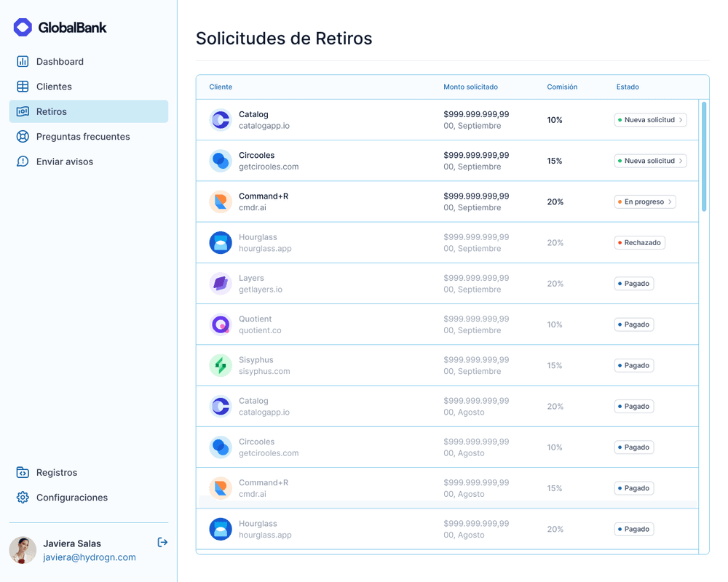Screen dimensions: 728x582
Task: Open Preguntas frecuentes via its question mark icon
Action: (x=23, y=136)
